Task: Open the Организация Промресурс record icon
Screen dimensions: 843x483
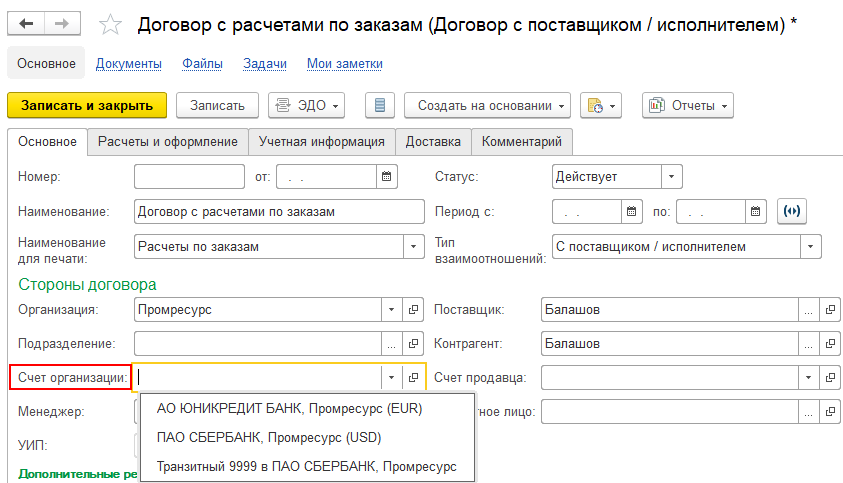Action: pos(414,310)
